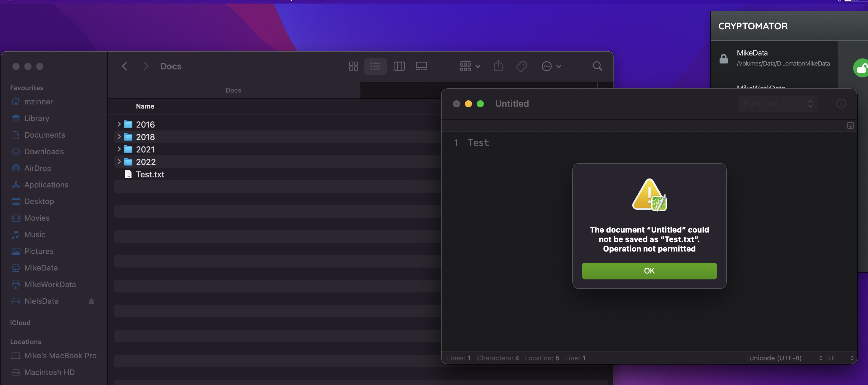This screenshot has width=868, height=385.
Task: Click the Characters count in status bar
Action: coord(498,358)
